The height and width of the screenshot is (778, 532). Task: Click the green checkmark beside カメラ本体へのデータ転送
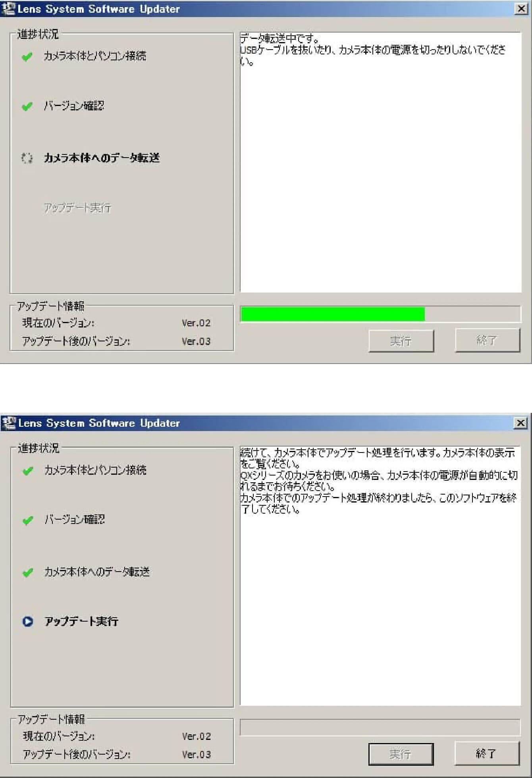pyautogui.click(x=28, y=572)
